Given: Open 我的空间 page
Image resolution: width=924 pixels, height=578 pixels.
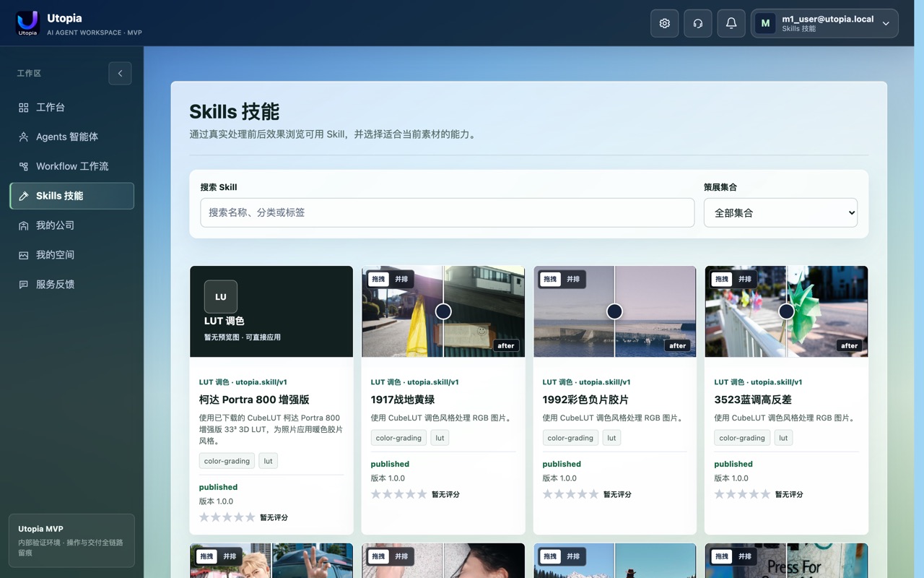Looking at the screenshot, I should pyautogui.click(x=71, y=255).
